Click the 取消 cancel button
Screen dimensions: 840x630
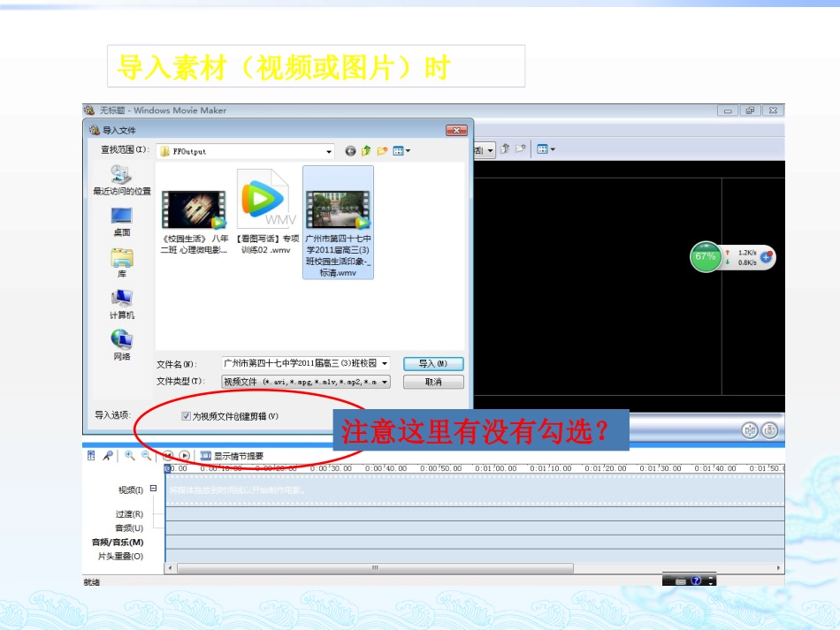pos(433,382)
